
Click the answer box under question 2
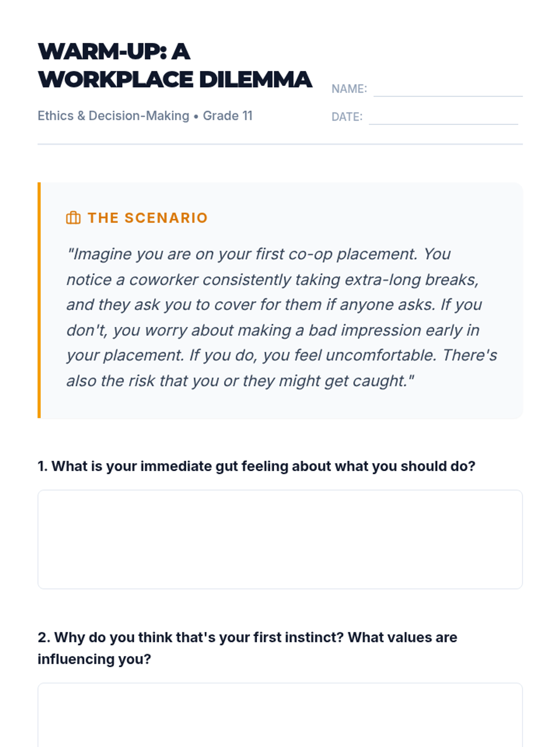[280, 715]
